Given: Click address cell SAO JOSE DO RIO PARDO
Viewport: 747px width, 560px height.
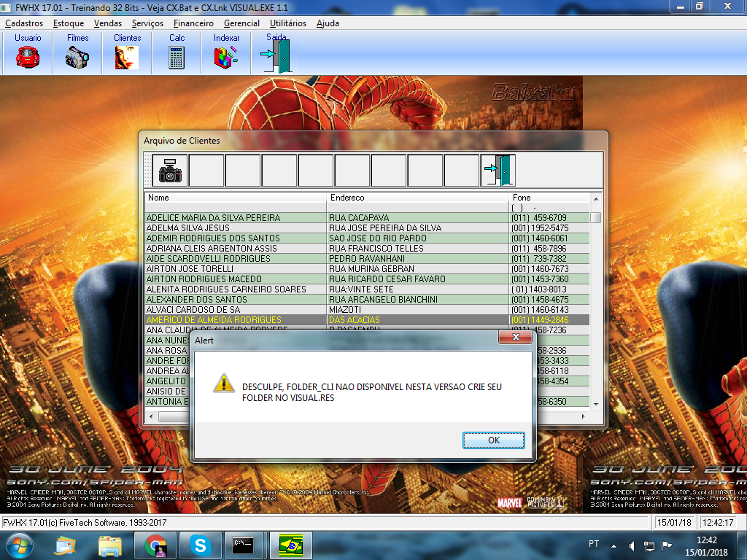Looking at the screenshot, I should pos(418,238).
